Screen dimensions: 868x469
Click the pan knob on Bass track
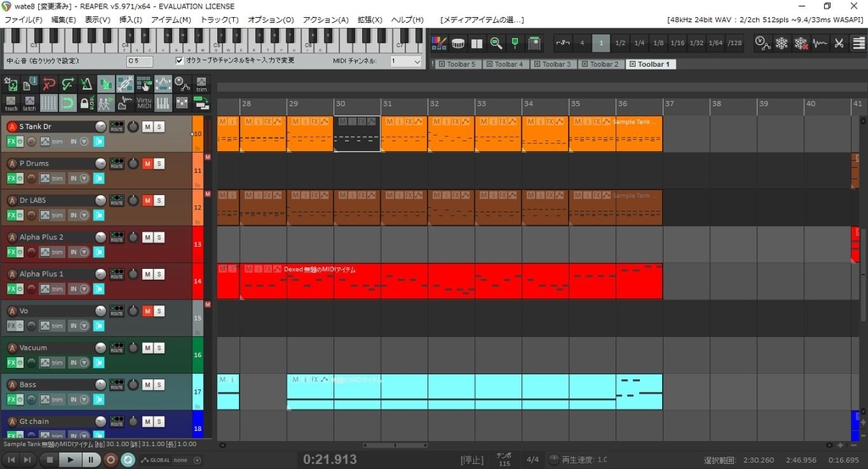(133, 385)
